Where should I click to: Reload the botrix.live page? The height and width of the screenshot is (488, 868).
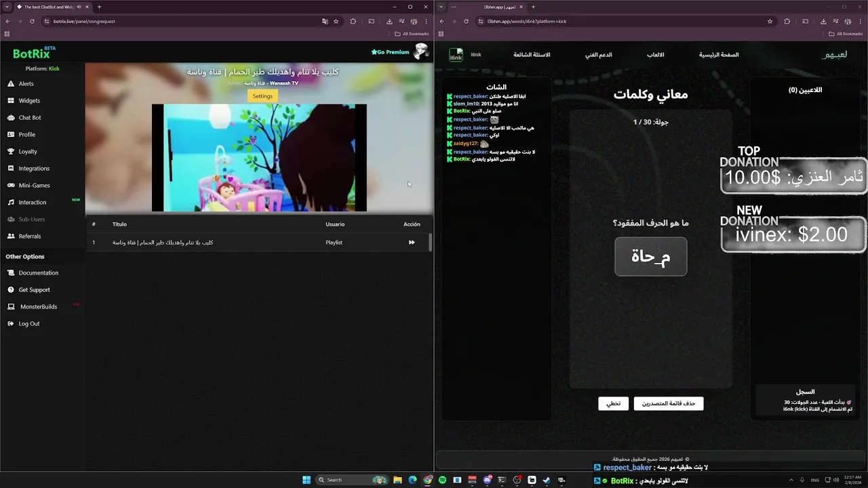[x=32, y=21]
